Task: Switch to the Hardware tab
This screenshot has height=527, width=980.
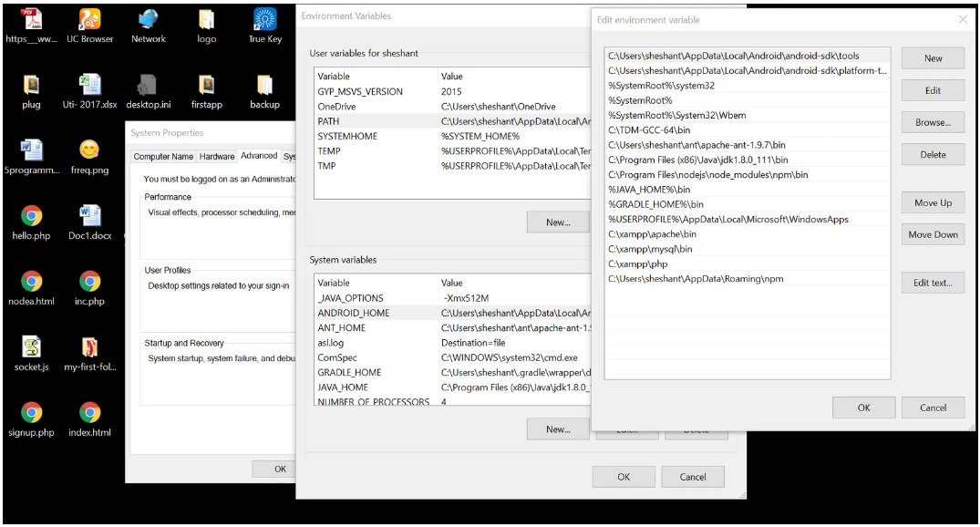Action: coord(217,157)
